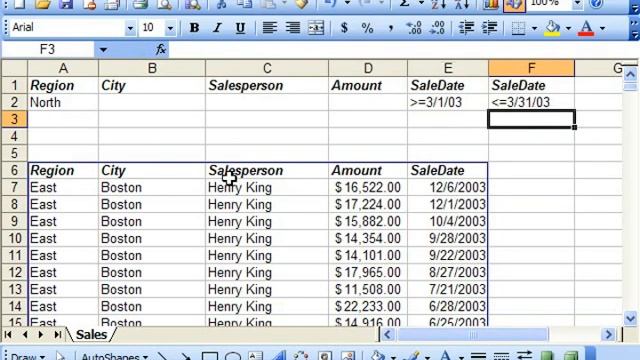Viewport: 640px width, 360px height.
Task: Click the red Font Color button
Action: tap(587, 28)
